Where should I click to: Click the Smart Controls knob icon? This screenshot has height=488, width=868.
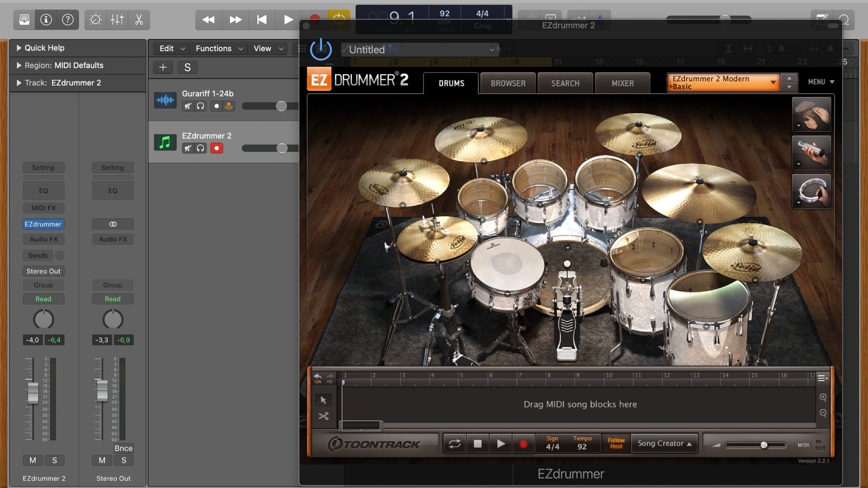(x=95, y=20)
